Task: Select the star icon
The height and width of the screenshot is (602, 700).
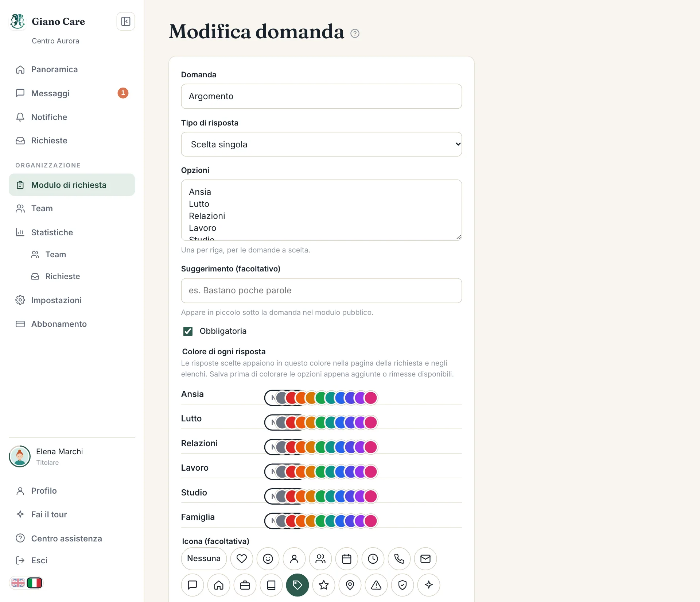Action: click(324, 585)
